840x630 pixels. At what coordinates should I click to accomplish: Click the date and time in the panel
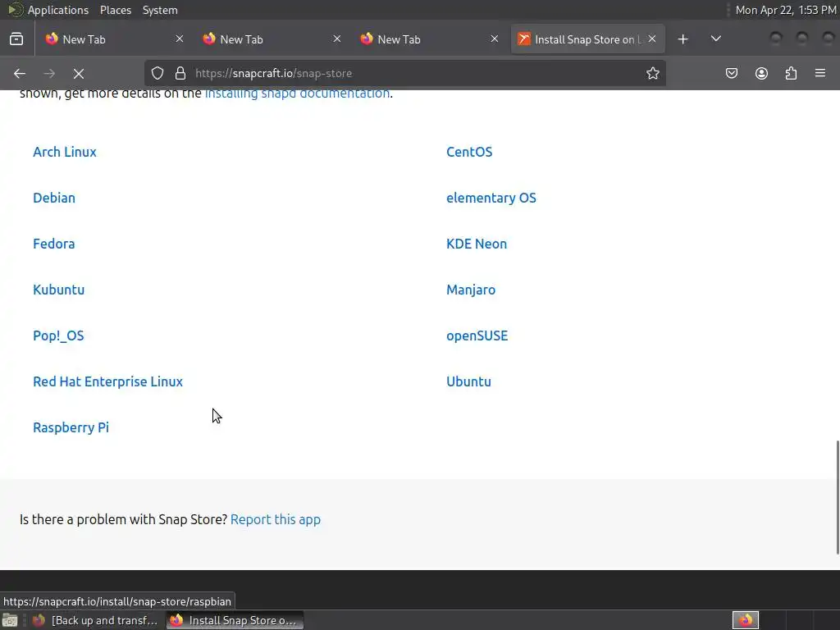tap(785, 10)
